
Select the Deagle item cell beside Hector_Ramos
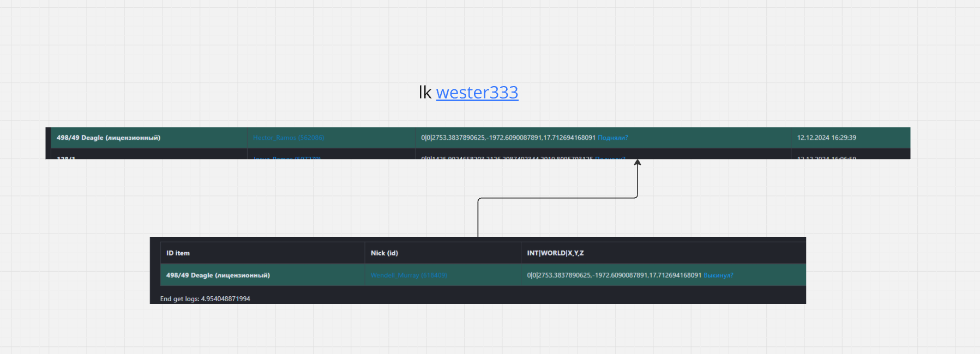pos(109,138)
